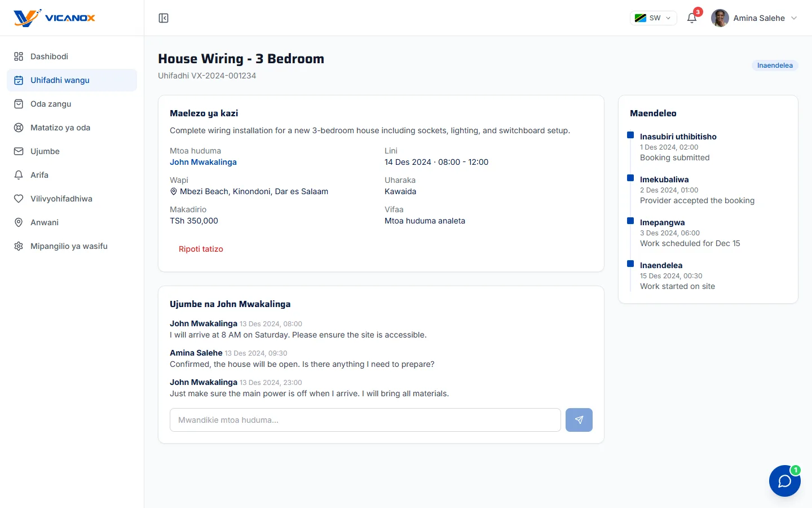This screenshot has height=508, width=812.
Task: Open the SW language dropdown
Action: click(654, 18)
